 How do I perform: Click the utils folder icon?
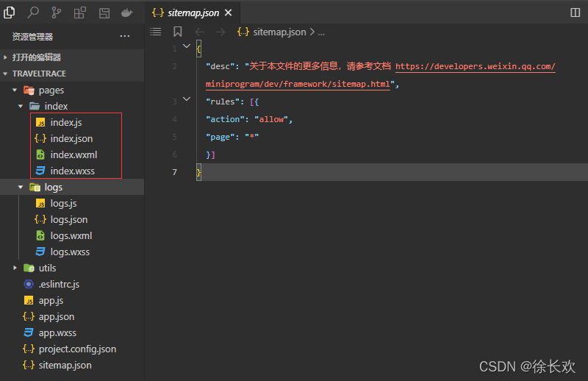pyautogui.click(x=29, y=268)
